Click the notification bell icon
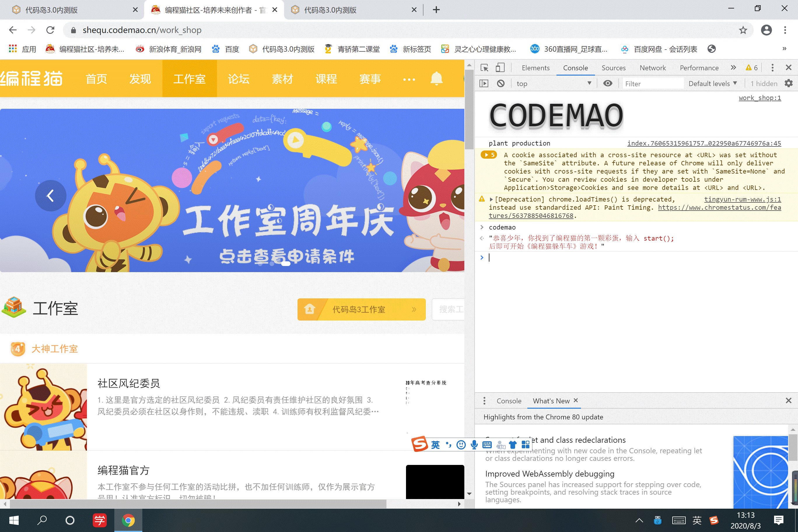The height and width of the screenshot is (532, 798). tap(436, 79)
